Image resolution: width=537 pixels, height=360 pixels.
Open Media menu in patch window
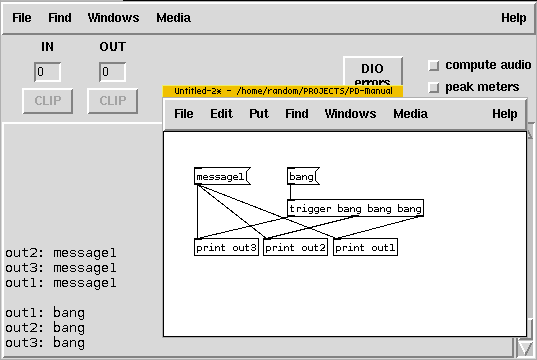pyautogui.click(x=410, y=114)
